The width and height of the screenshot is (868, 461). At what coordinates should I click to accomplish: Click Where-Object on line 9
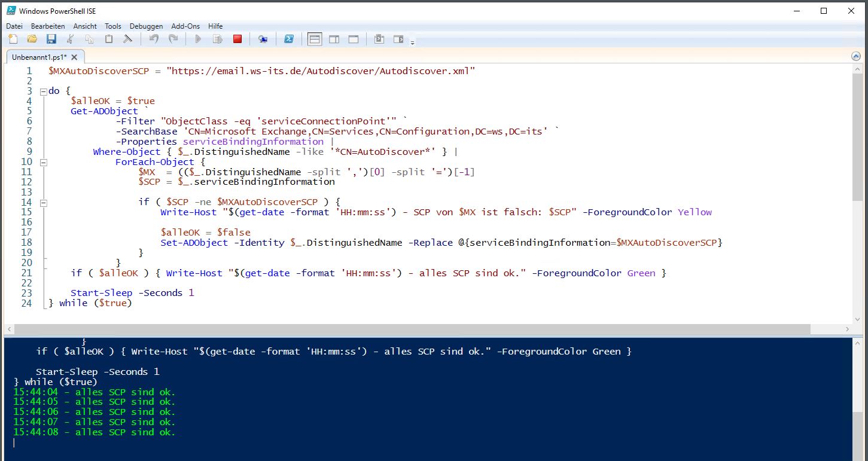[x=127, y=152]
